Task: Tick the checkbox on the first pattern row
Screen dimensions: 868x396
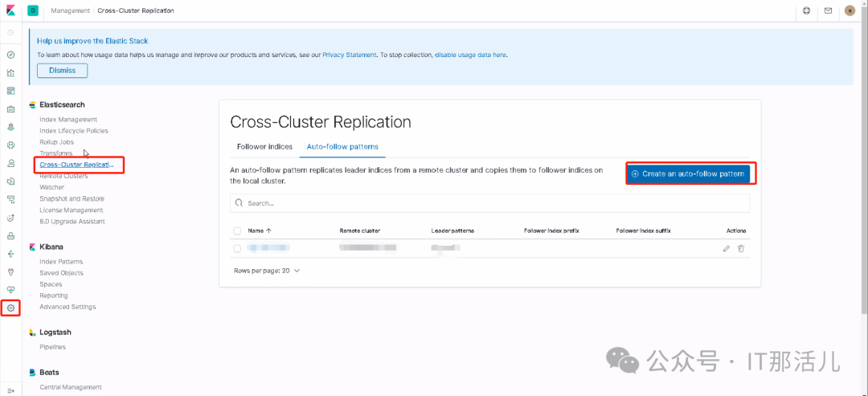Action: 237,249
